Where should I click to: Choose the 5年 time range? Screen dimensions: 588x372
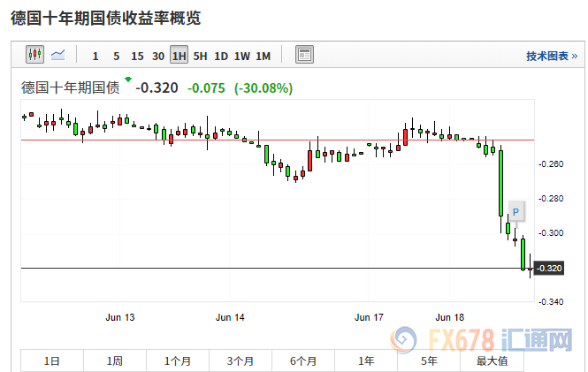(429, 361)
